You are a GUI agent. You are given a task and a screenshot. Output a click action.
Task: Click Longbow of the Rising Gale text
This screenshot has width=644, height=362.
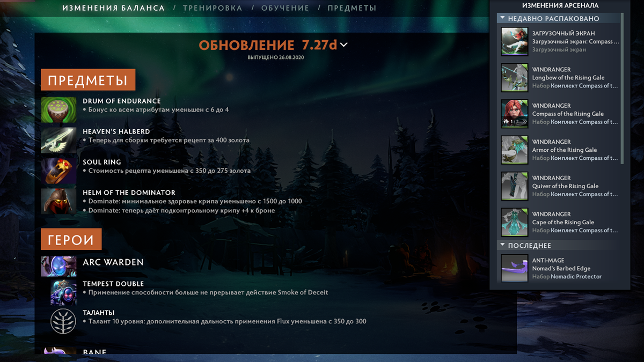pos(568,78)
